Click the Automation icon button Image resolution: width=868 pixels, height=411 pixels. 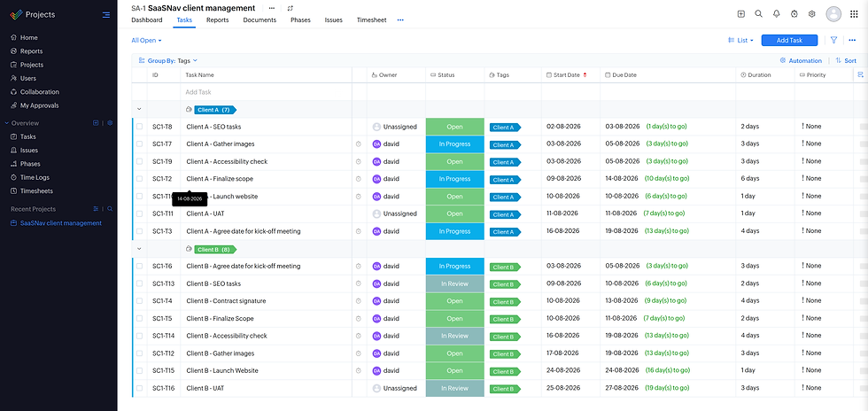(801, 61)
